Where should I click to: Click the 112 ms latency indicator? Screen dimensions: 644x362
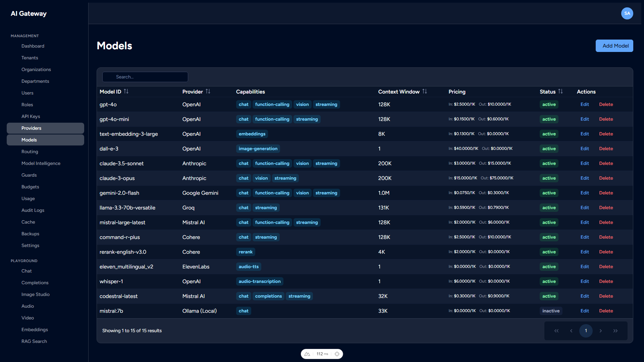tap(322, 354)
